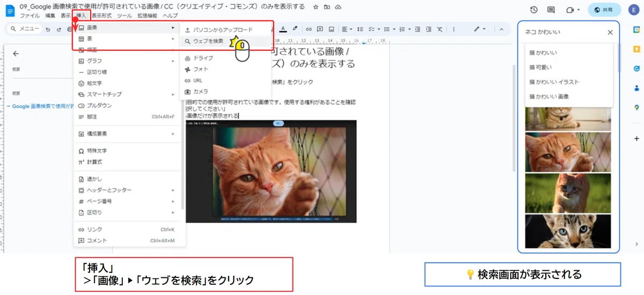Screen dimensions: 644x295
Task: Click the redo arrow in toolbar
Action: tap(59, 29)
